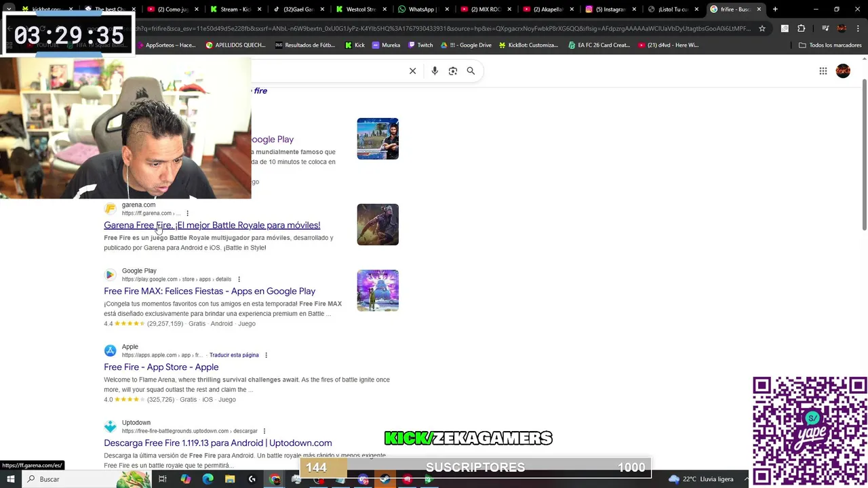Click the first Google Play result thumbnail
868x488 pixels.
378,139
